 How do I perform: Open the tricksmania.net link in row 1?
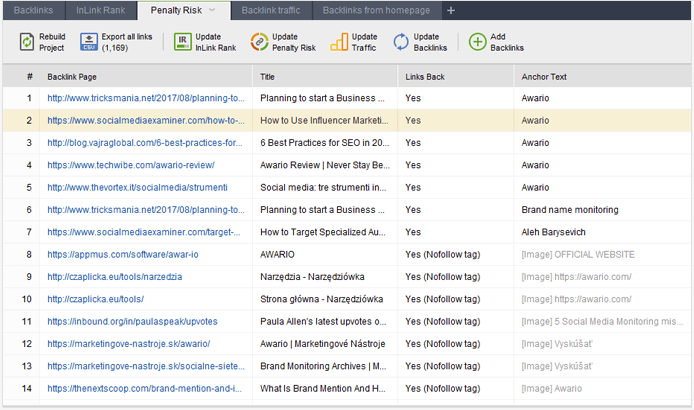pyautogui.click(x=146, y=98)
